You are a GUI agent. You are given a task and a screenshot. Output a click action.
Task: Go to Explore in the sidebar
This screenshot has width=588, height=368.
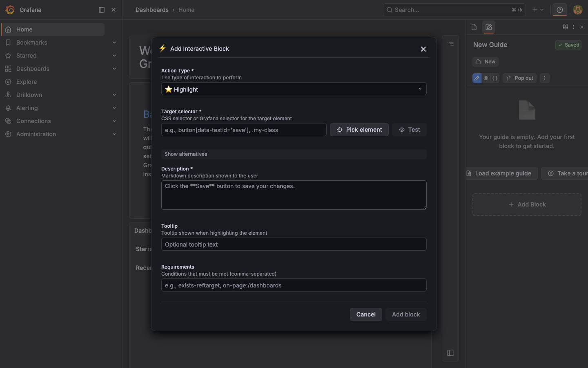(x=27, y=82)
